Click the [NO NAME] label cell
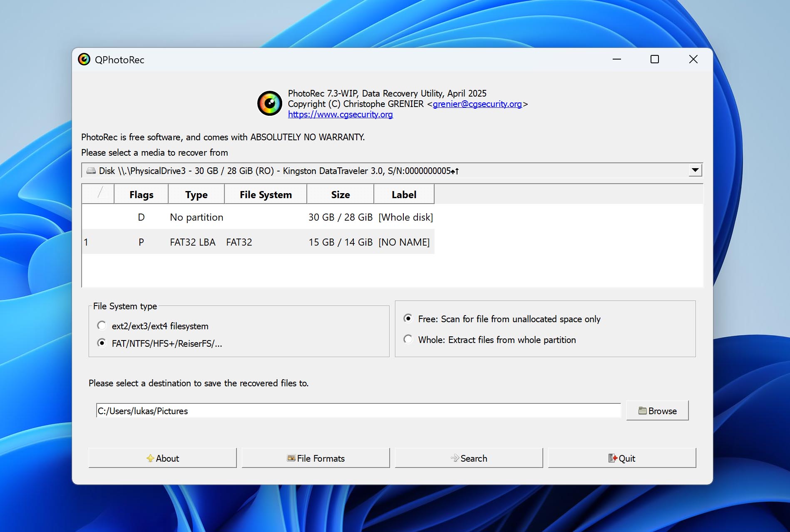790x532 pixels. pos(404,242)
